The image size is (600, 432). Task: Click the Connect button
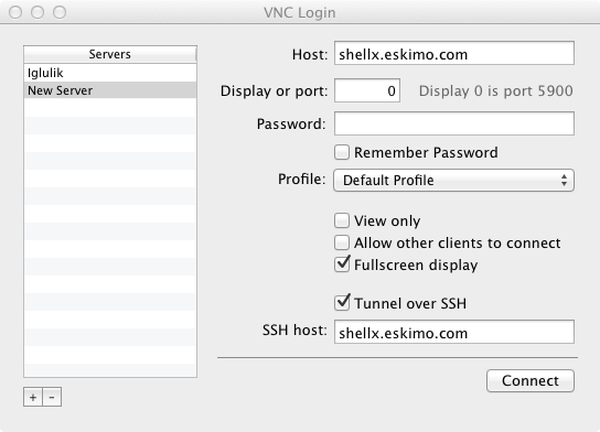530,381
